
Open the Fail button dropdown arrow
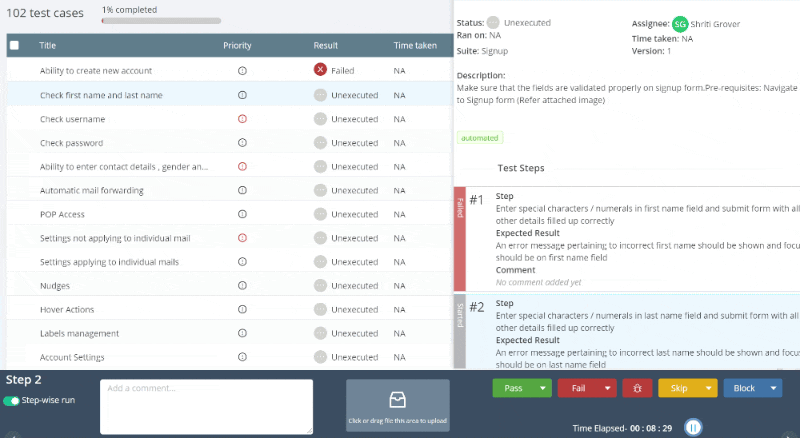607,388
